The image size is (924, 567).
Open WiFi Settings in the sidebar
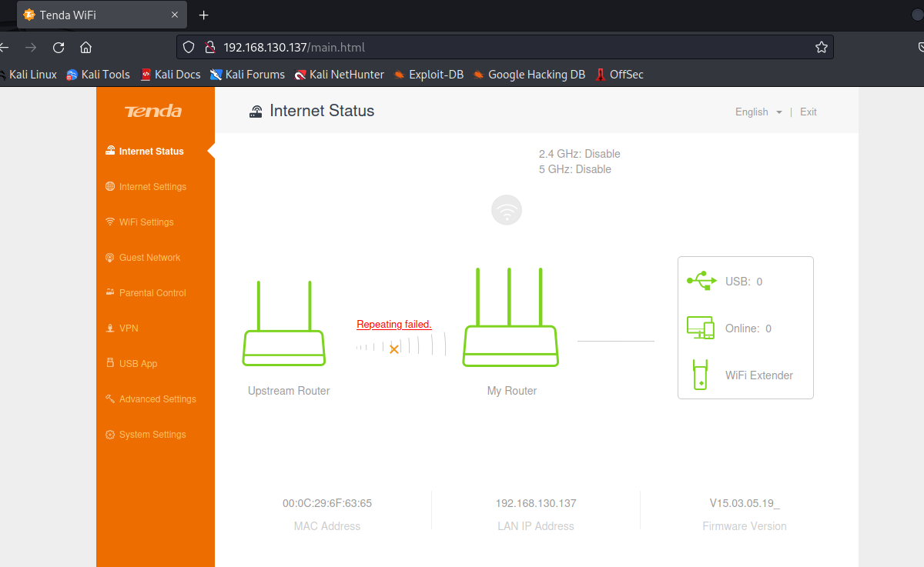tap(146, 222)
